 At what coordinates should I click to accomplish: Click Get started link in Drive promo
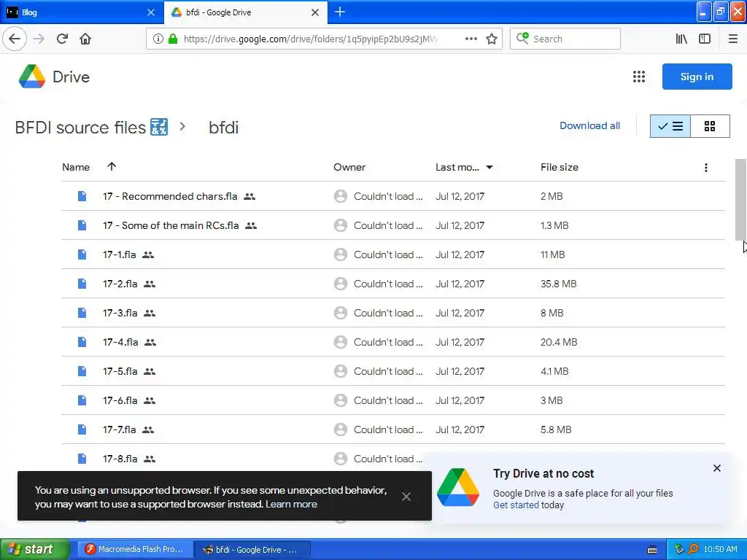point(516,505)
